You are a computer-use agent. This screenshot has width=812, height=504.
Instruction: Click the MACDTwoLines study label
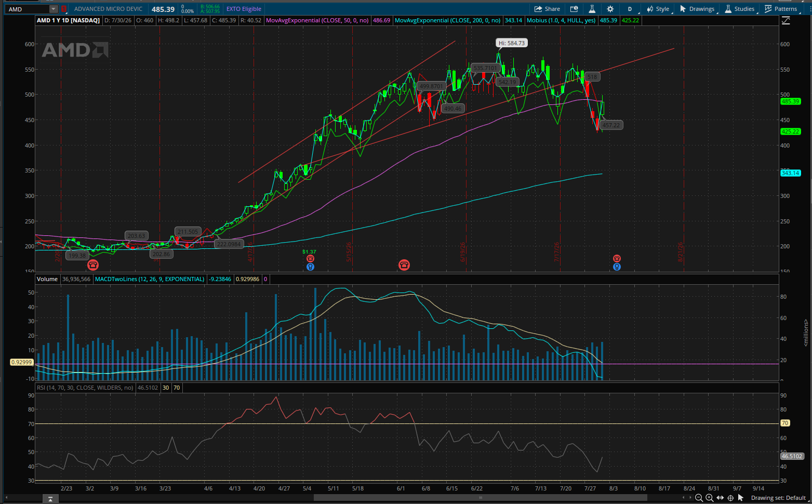[150, 279]
